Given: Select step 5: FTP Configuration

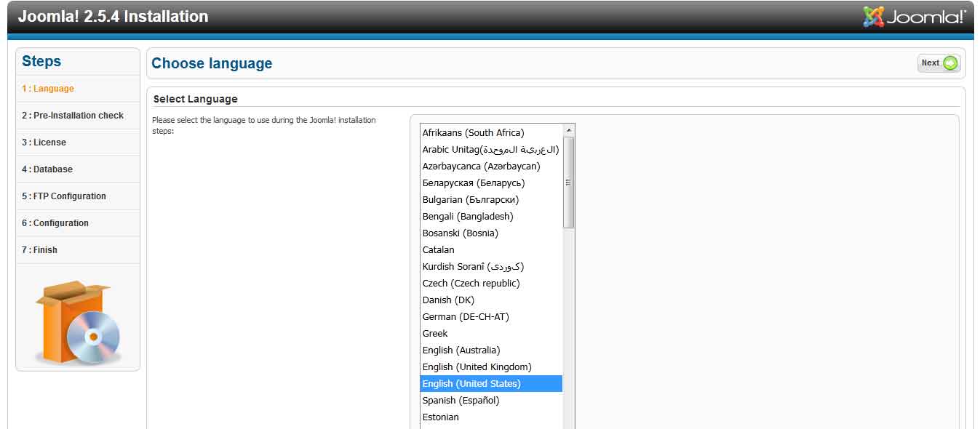Looking at the screenshot, I should pyautogui.click(x=78, y=196).
